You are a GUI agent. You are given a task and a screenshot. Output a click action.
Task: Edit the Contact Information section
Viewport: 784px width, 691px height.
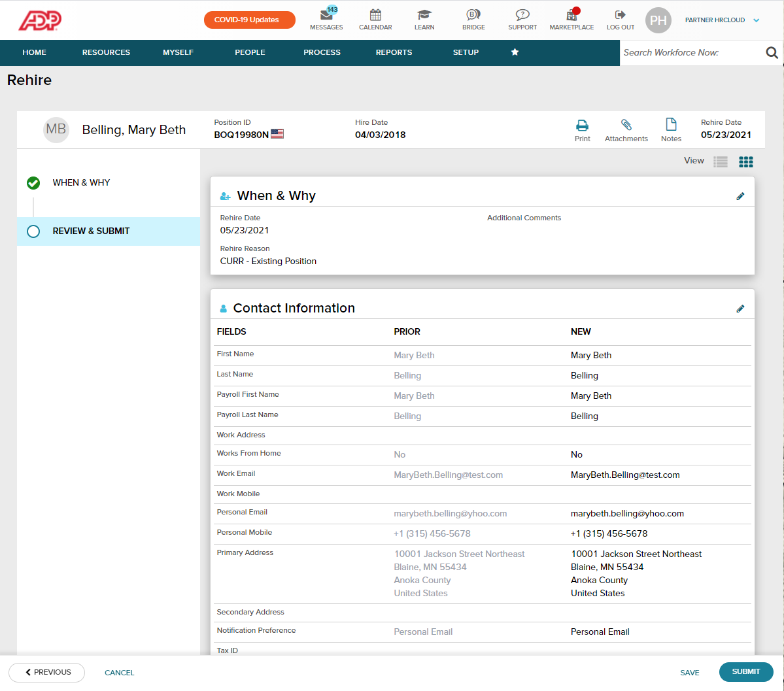click(x=740, y=308)
